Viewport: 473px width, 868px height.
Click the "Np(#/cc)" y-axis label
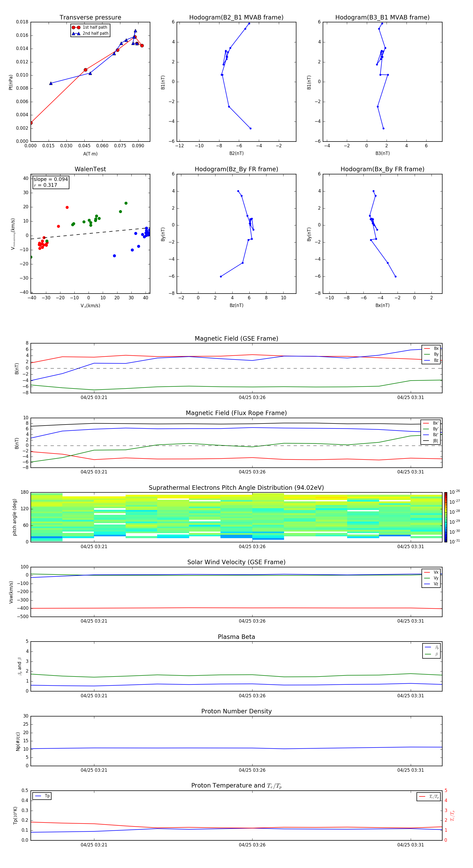tap(18, 741)
